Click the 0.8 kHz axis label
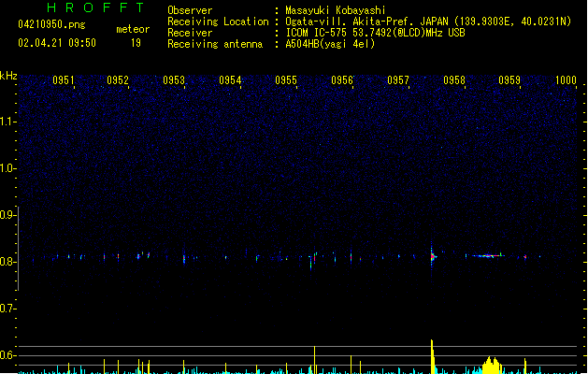This screenshot has width=588, height=374. (7, 262)
